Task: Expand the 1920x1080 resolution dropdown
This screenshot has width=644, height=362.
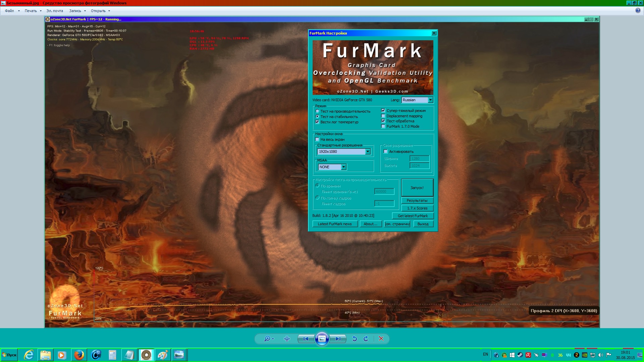Action: point(368,152)
